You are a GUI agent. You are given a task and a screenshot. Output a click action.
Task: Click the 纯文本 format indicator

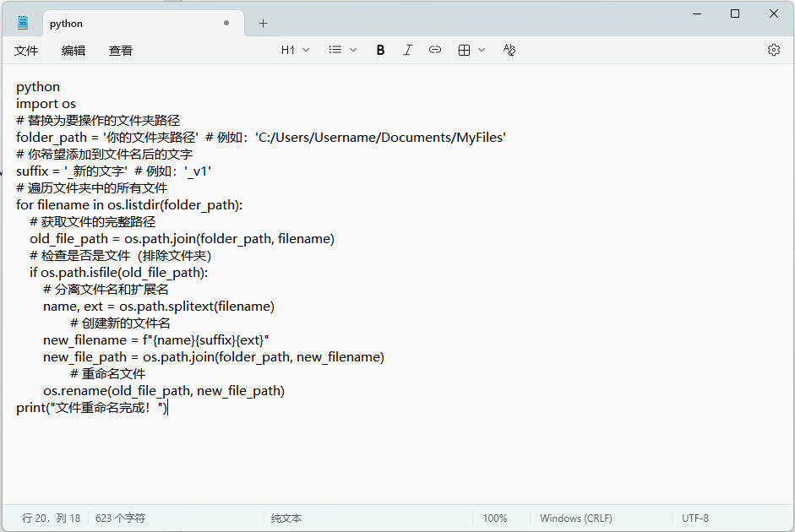pos(286,518)
